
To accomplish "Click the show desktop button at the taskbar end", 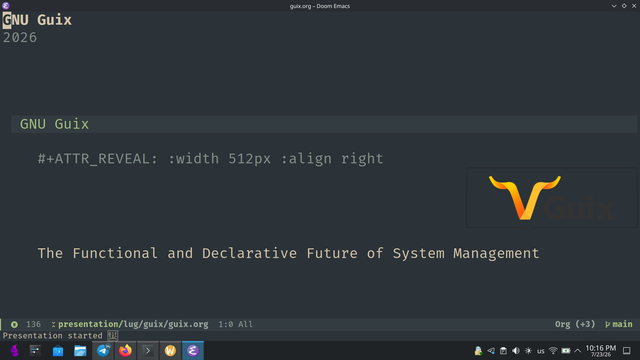I will coord(627,351).
